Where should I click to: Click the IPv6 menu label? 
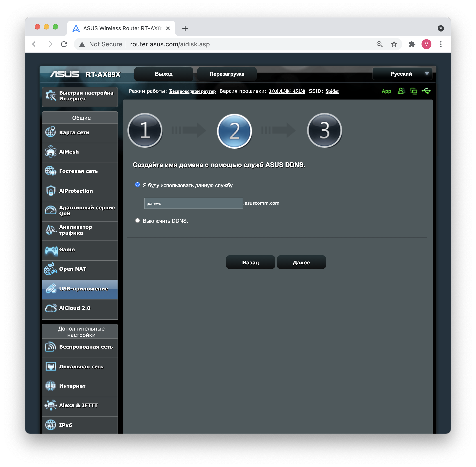tap(66, 425)
